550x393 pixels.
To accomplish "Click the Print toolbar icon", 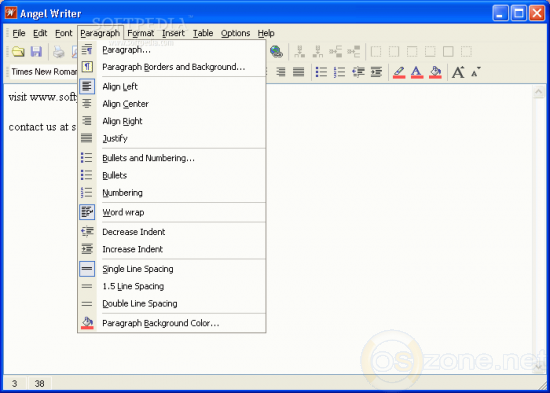I will click(59, 52).
